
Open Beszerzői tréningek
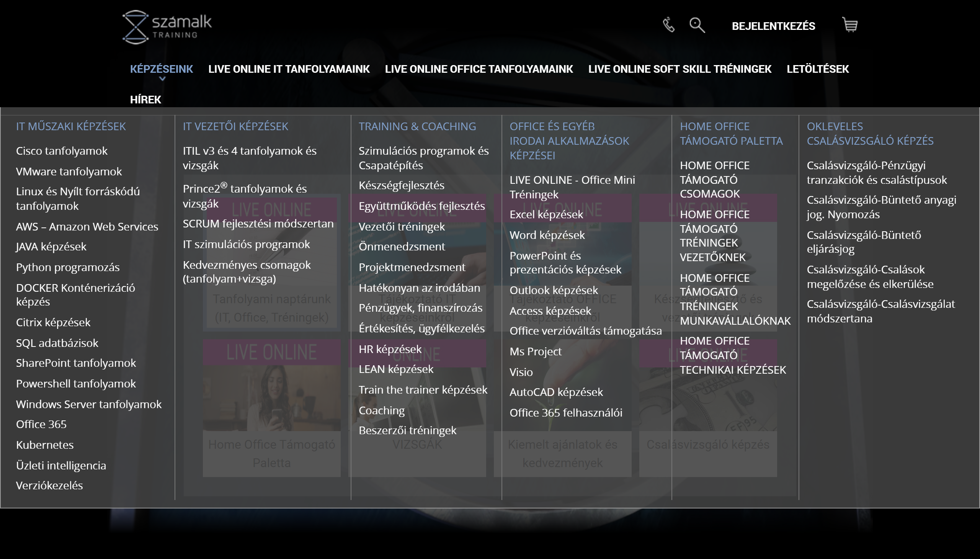408,431
